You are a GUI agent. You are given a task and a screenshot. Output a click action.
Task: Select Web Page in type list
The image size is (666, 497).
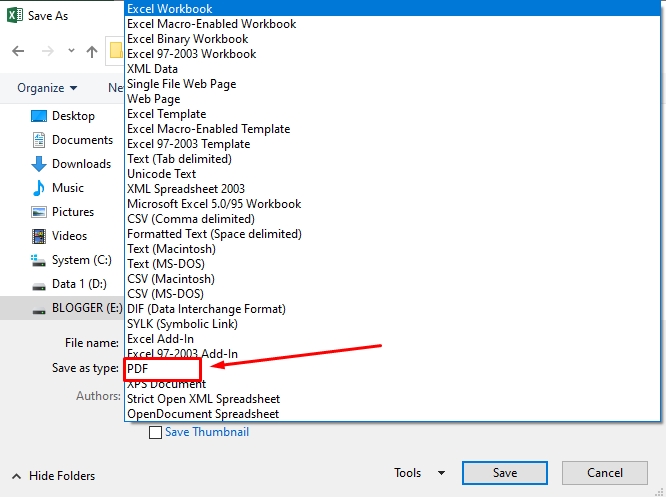coord(392,99)
